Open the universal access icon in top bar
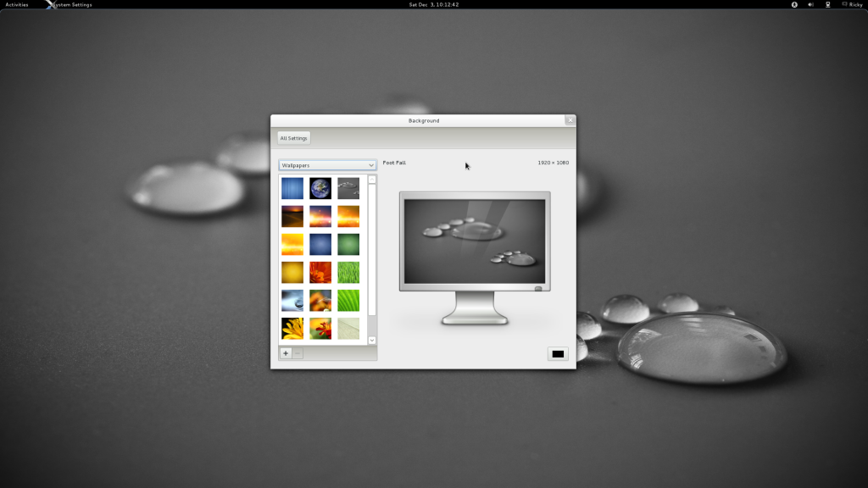Screen dimensions: 868x488 (794, 4)
